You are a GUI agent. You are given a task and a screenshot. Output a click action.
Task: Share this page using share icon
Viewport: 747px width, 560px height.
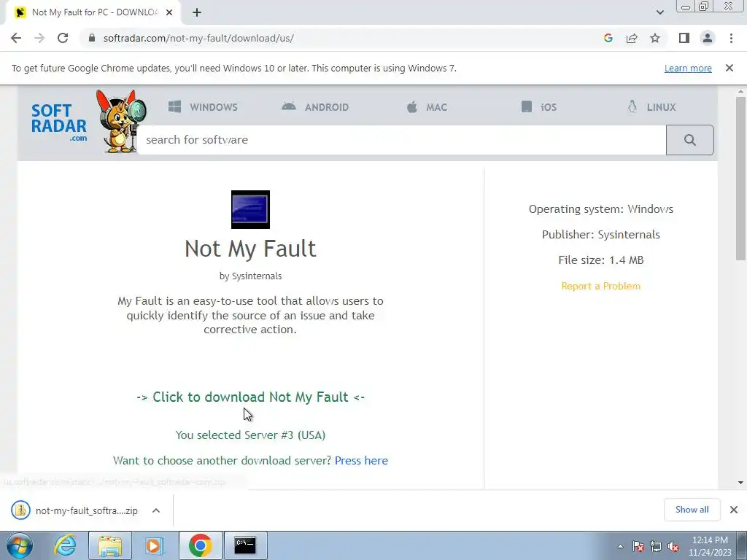tap(632, 38)
